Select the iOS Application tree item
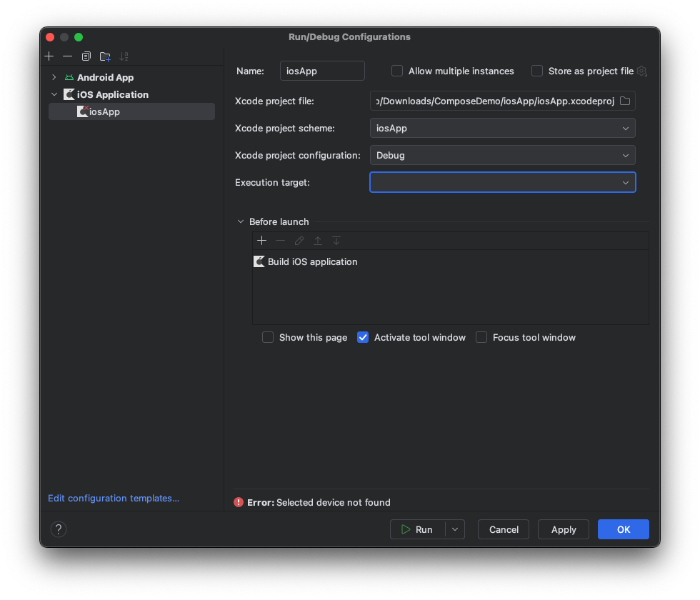700x600 pixels. [x=113, y=94]
